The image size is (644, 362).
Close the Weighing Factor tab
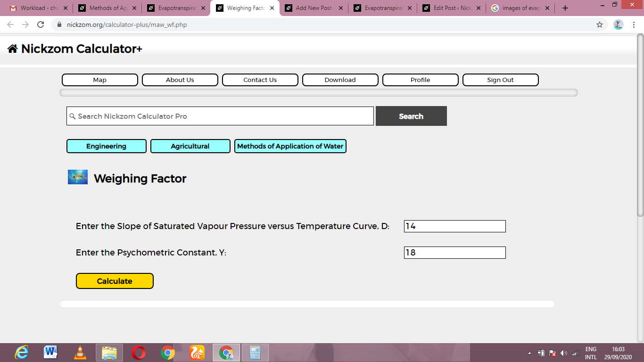(x=272, y=8)
